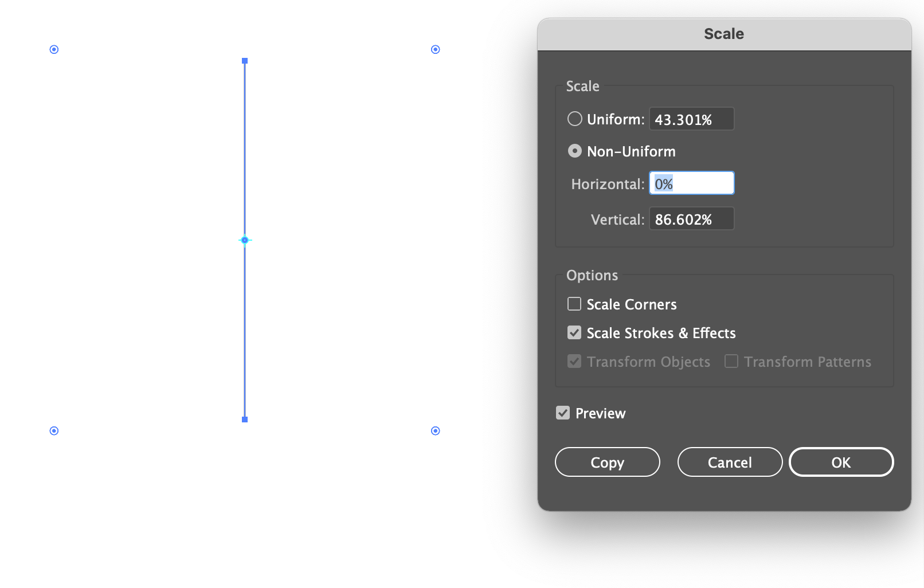
Task: Select the Uniform scale radio button
Action: coord(574,119)
